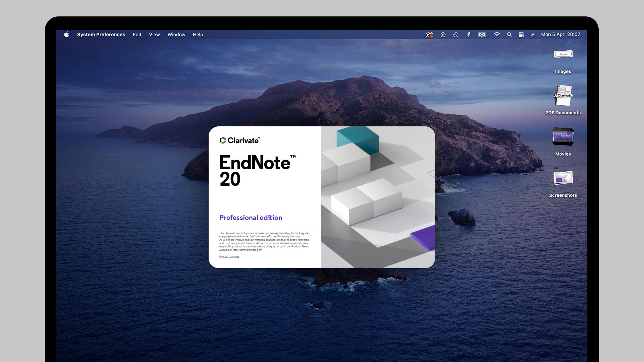Expand the Movies desktop stack
Viewport: 644px width, 362px height.
click(x=563, y=137)
